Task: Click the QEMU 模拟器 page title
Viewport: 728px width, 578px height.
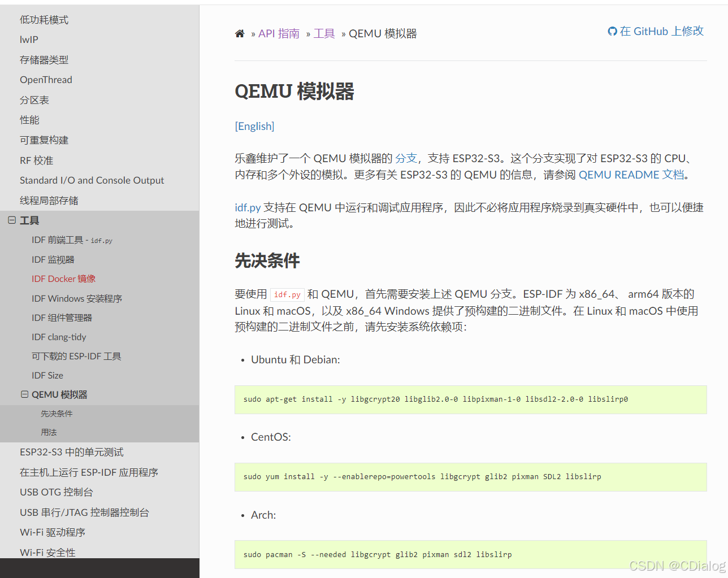Action: (x=294, y=91)
